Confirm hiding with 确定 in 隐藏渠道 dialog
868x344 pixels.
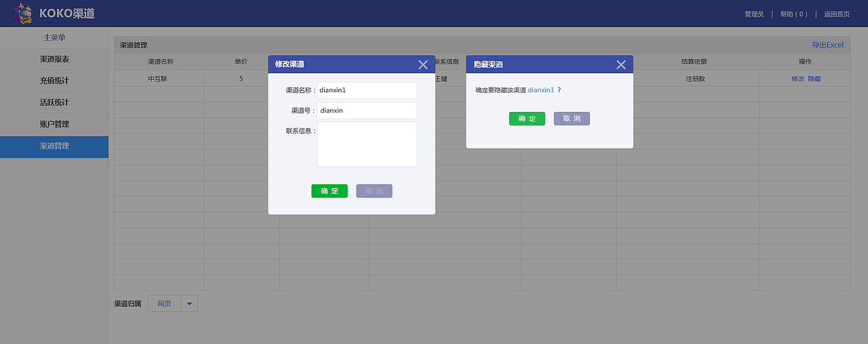pos(527,119)
